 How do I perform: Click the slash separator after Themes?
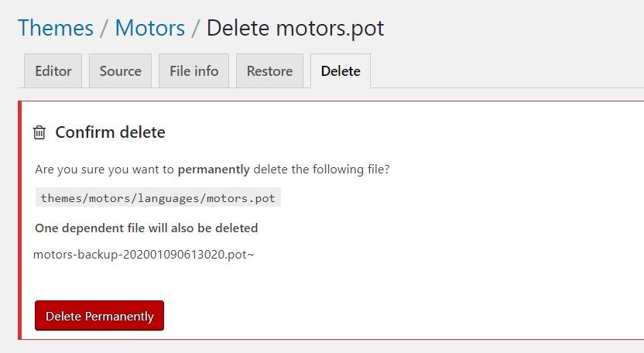tap(104, 29)
